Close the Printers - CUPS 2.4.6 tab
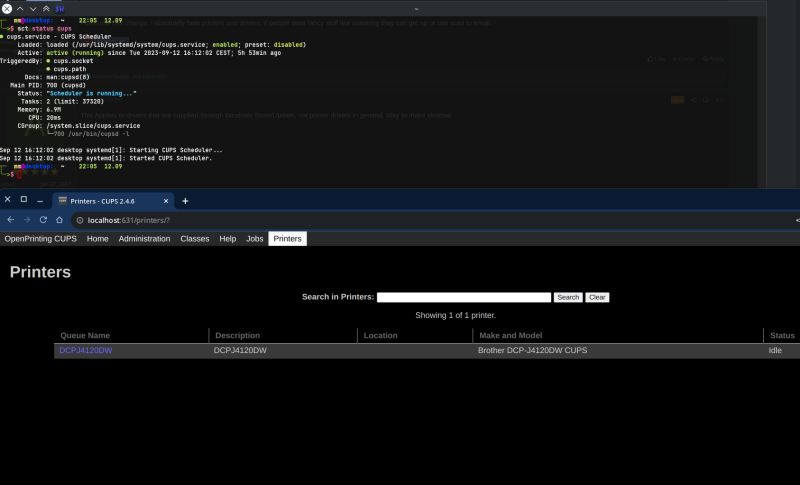The height and width of the screenshot is (485, 800). coord(166,201)
